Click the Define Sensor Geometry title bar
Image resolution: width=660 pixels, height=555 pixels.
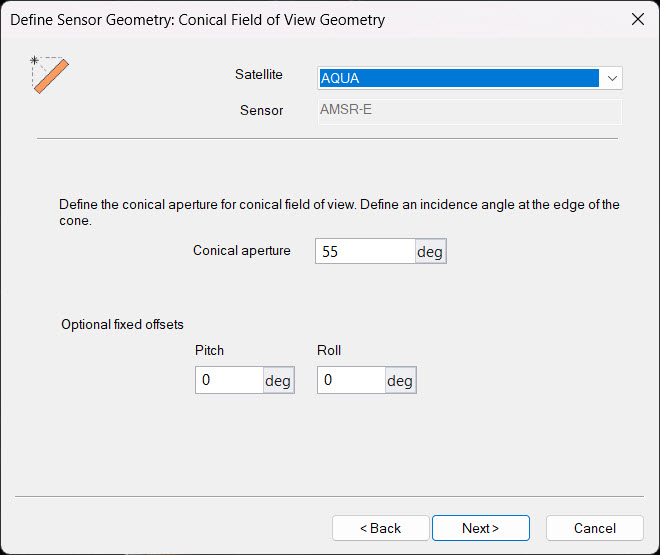(x=300, y=20)
